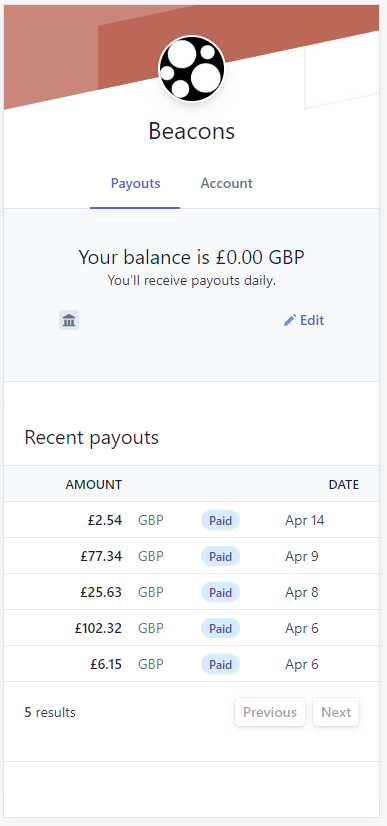Click the Beacons account name heading
Viewport: 387px width, 826px height.
tap(192, 131)
